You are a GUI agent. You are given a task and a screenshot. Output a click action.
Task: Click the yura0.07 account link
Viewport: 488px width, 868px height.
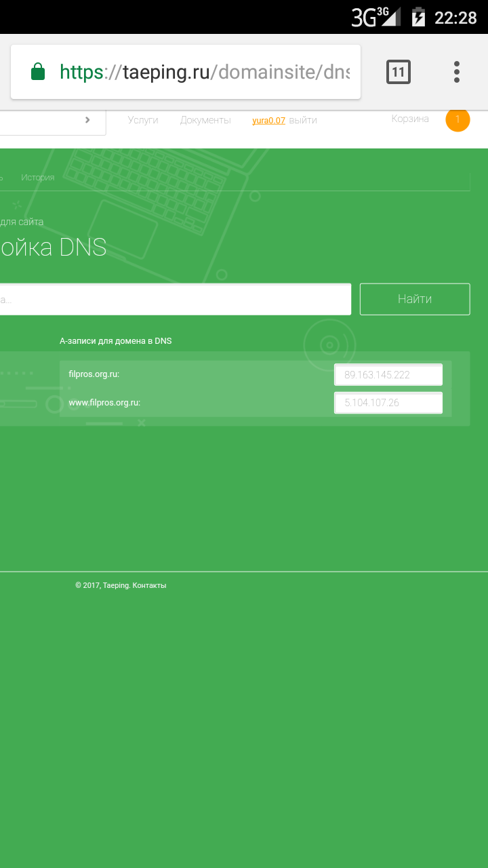click(x=268, y=121)
